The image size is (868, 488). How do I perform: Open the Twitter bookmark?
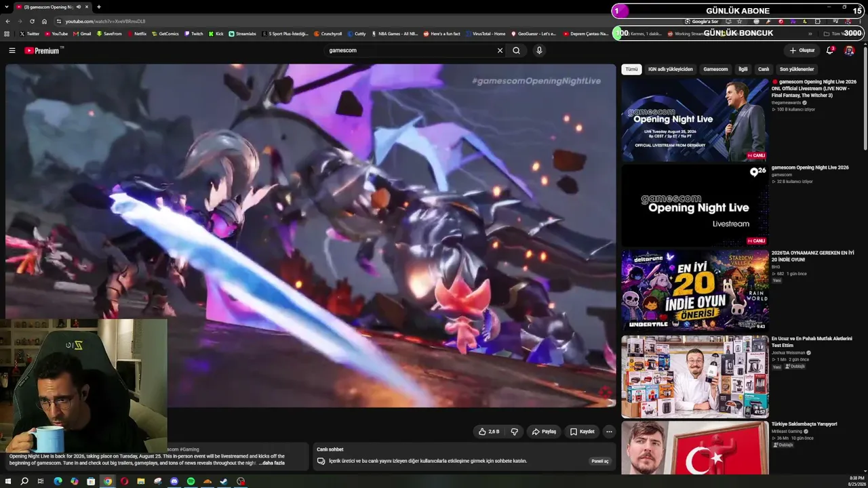click(30, 34)
